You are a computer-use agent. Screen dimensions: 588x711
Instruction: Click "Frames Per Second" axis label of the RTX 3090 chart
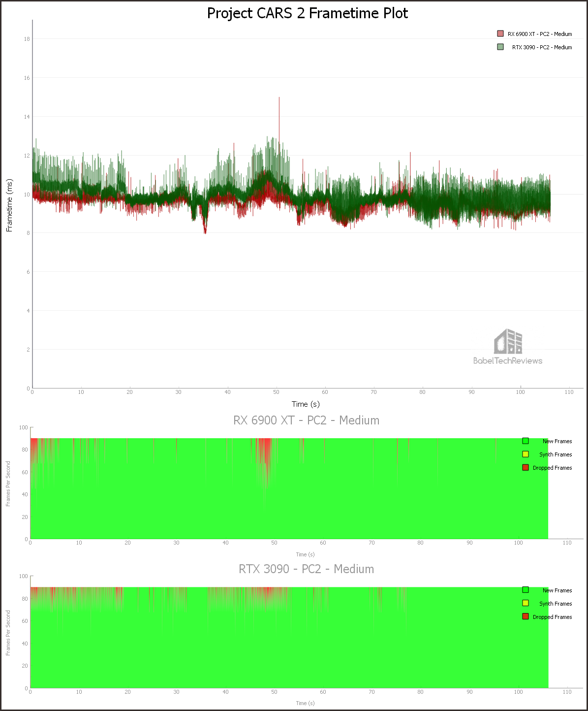click(x=8, y=633)
